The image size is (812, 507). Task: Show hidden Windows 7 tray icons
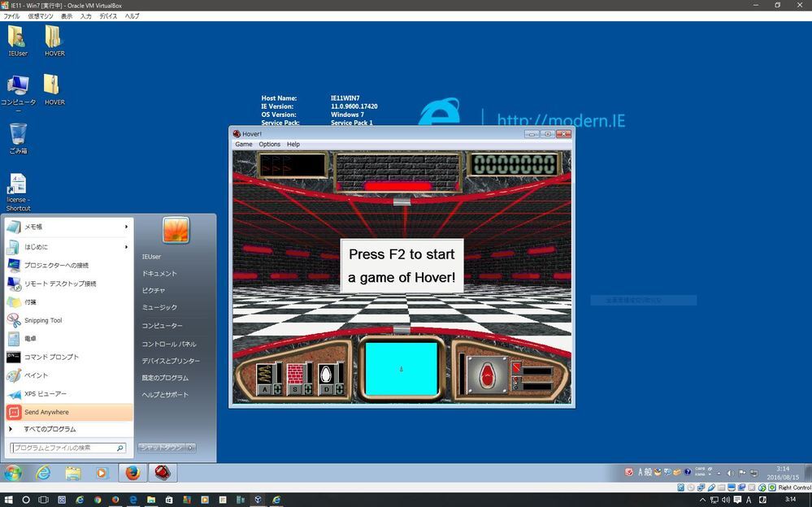click(719, 473)
